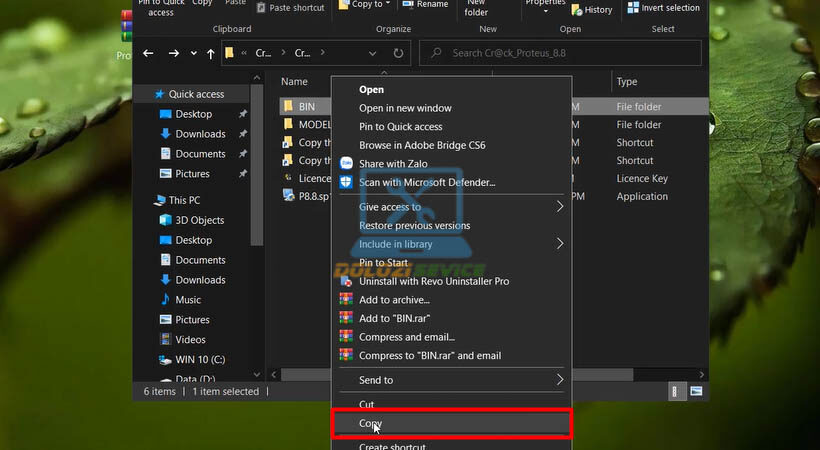Image resolution: width=820 pixels, height=450 pixels.
Task: Open the recent locations dropdown arrow
Action: 194,53
